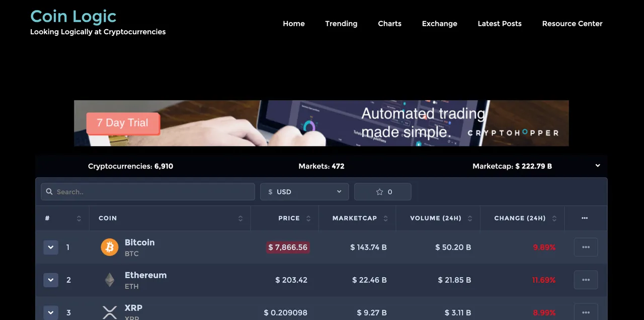
Task: Click Ethereum price $ 203.42
Action: pos(291,280)
